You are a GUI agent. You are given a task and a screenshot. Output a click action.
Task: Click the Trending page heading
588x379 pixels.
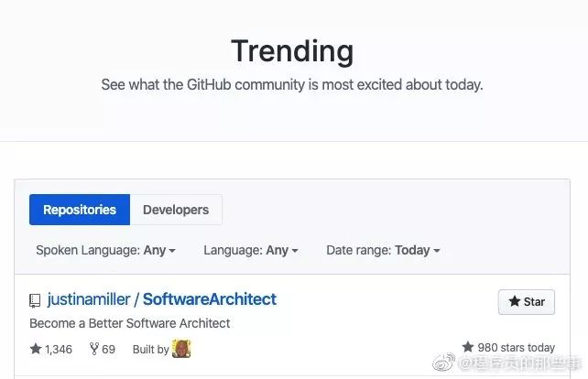click(x=292, y=50)
